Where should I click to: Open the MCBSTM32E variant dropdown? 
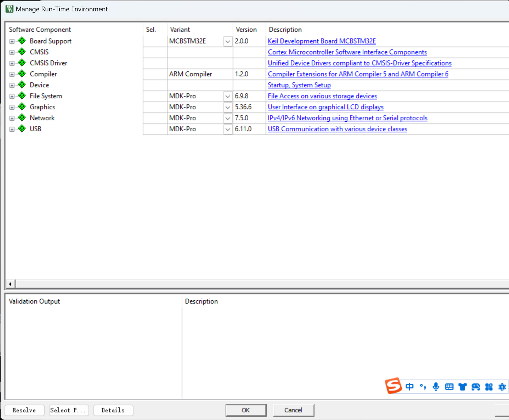228,41
